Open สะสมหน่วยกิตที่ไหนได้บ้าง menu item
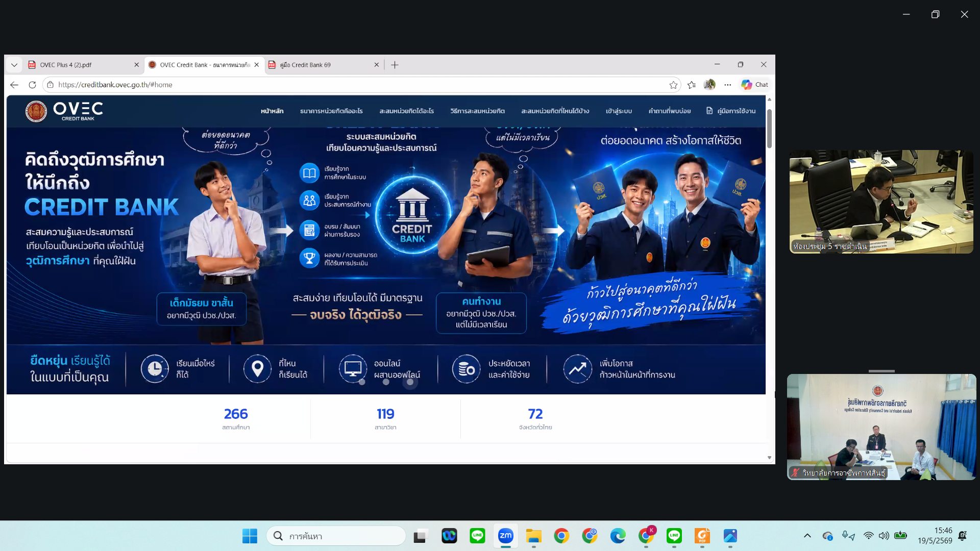The height and width of the screenshot is (551, 980). click(x=555, y=111)
